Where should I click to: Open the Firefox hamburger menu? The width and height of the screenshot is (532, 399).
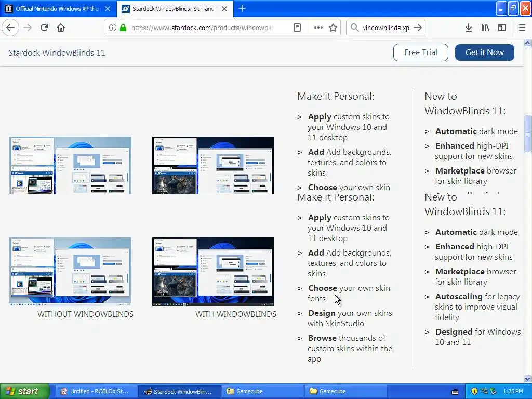coord(522,28)
